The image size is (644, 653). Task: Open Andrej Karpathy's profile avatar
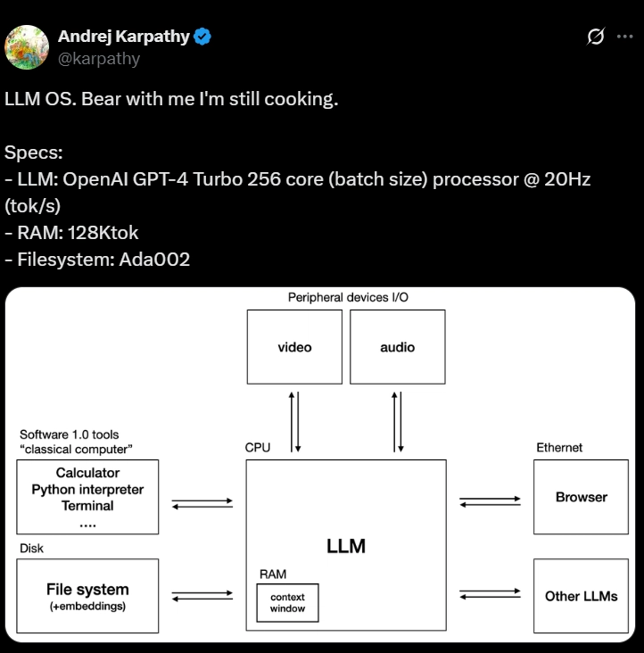pos(27,47)
